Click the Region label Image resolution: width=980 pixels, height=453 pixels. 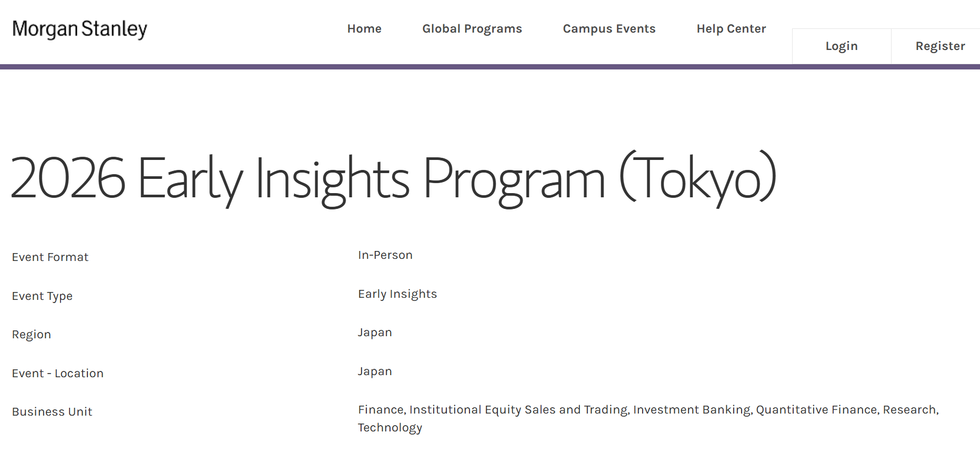(32, 335)
